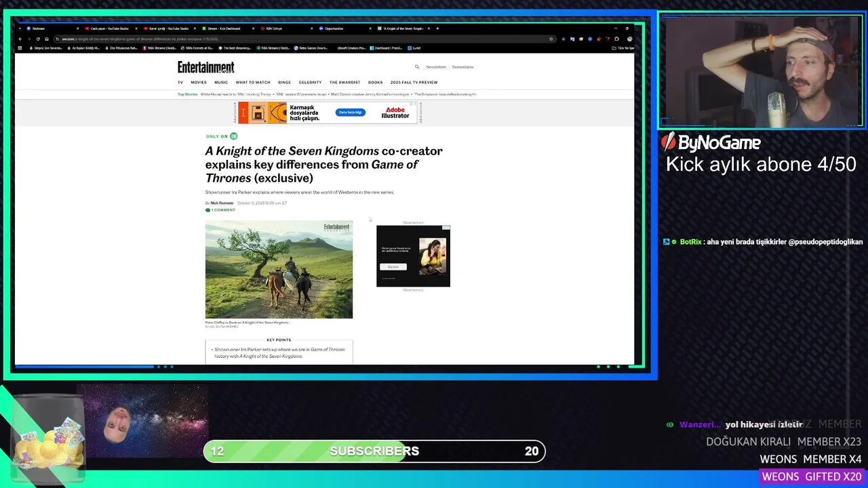The width and height of the screenshot is (868, 488).
Task: Click the Daha fazla bilgi ad button
Action: [x=351, y=113]
